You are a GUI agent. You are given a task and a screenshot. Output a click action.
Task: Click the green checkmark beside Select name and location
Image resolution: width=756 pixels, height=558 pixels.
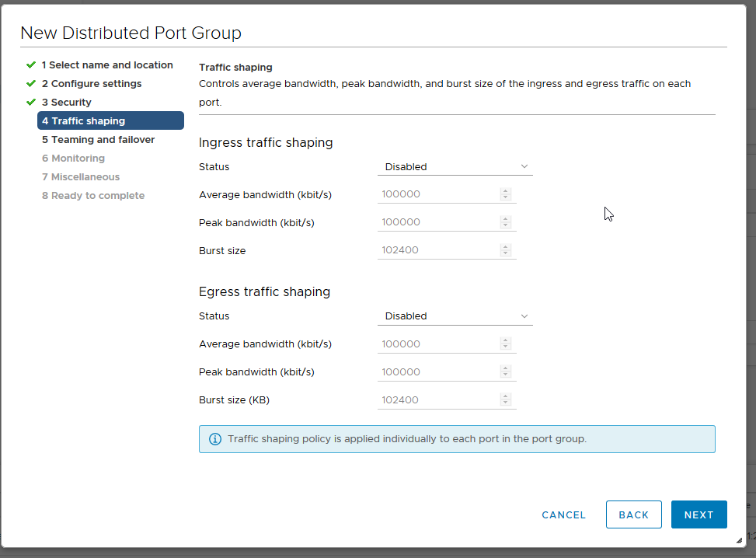pyautogui.click(x=31, y=65)
